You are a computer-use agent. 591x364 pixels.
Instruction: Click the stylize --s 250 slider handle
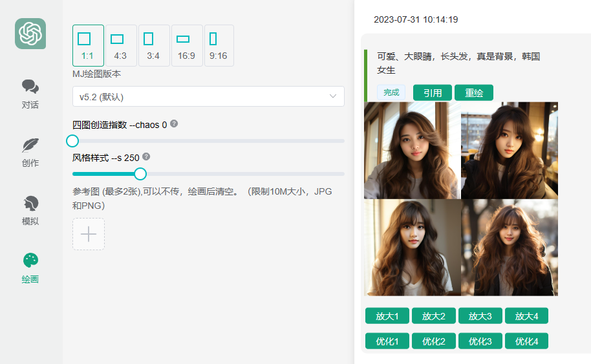tap(140, 174)
